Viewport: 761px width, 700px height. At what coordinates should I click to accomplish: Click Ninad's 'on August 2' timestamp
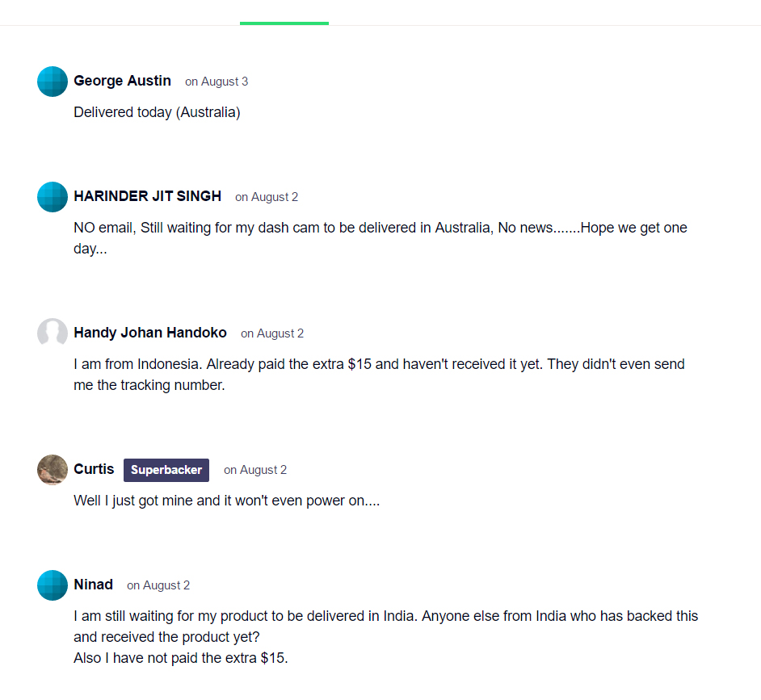click(x=158, y=585)
